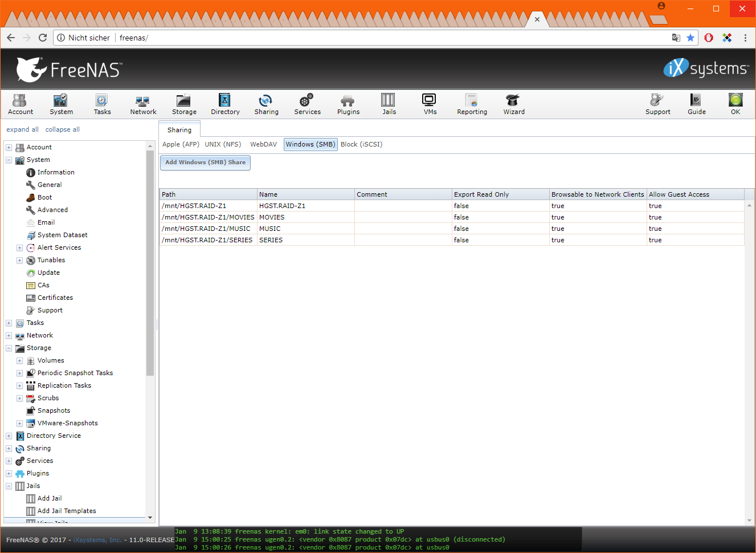The width and height of the screenshot is (756, 553).
Task: Open VMs from the toolbar
Action: click(x=430, y=104)
